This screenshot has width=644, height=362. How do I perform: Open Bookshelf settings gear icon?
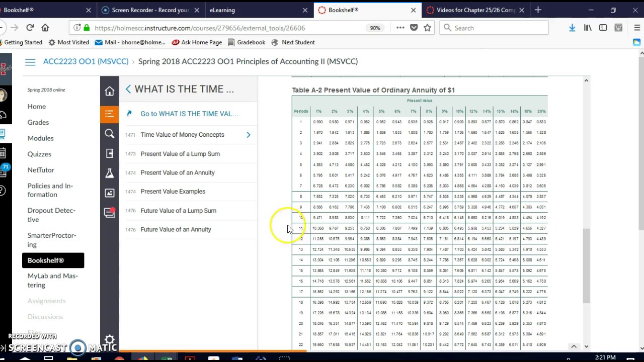pos(109,339)
